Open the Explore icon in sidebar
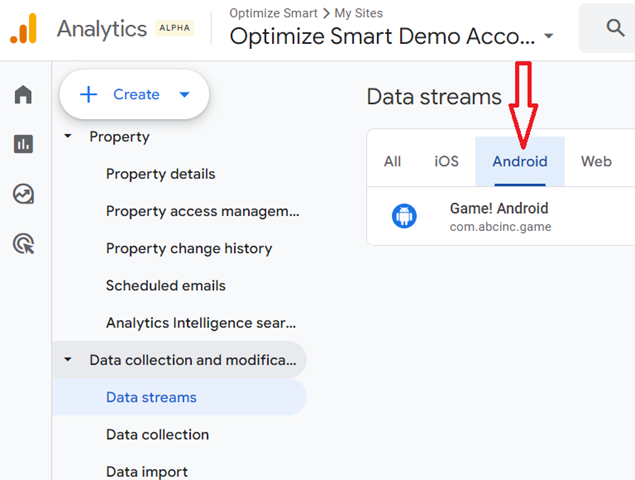The height and width of the screenshot is (480, 635). pos(23,194)
